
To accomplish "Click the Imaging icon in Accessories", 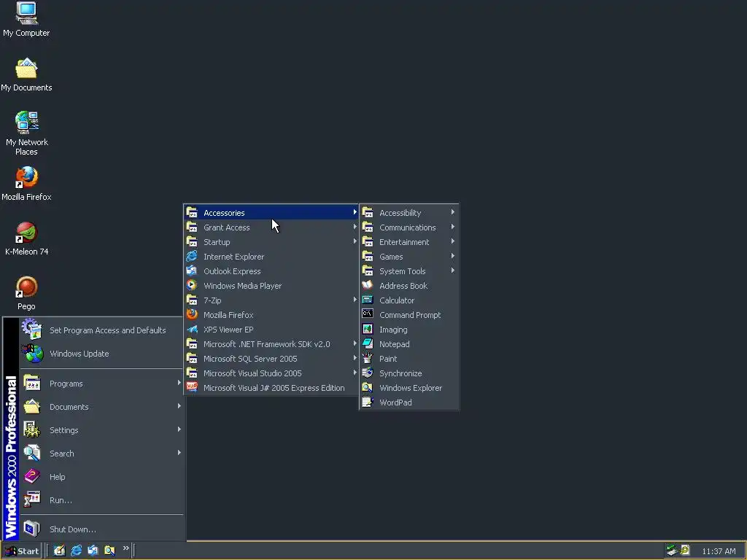I will tap(368, 329).
